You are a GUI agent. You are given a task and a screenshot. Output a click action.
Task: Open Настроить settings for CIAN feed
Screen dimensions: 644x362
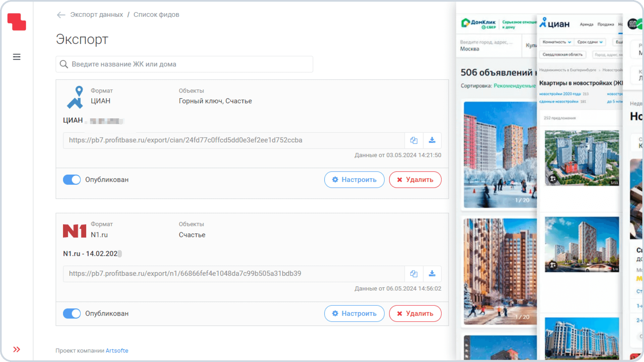[x=354, y=180]
